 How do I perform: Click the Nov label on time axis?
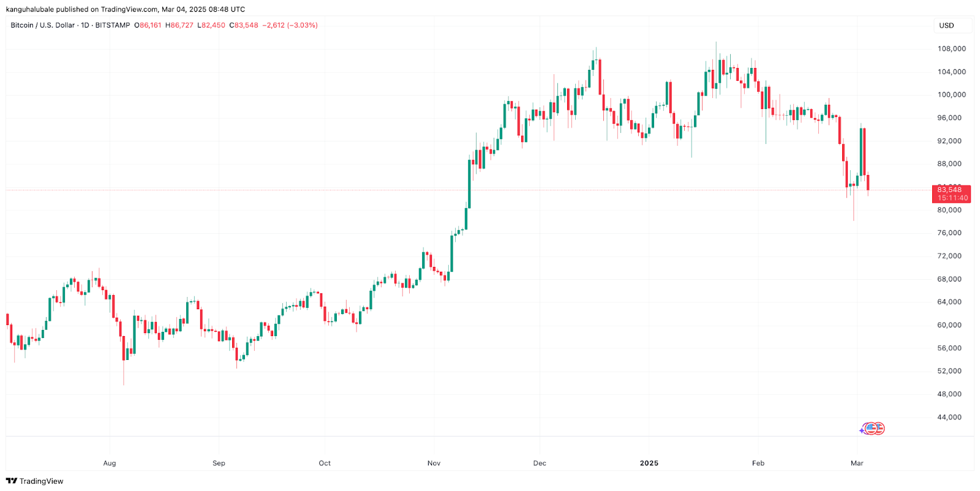(434, 463)
